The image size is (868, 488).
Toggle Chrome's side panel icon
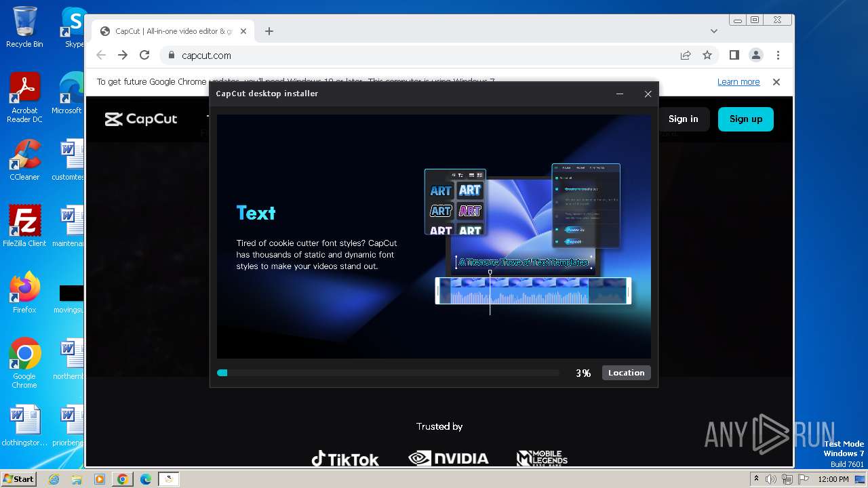pos(734,56)
